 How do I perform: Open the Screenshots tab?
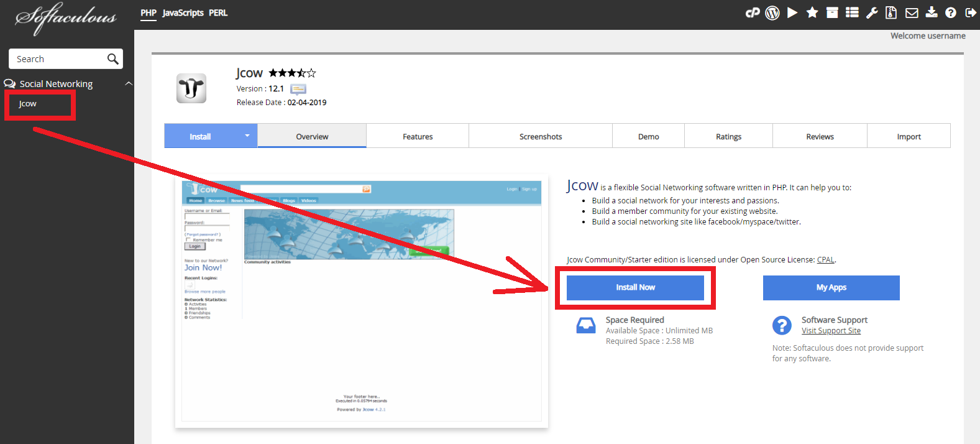click(541, 136)
